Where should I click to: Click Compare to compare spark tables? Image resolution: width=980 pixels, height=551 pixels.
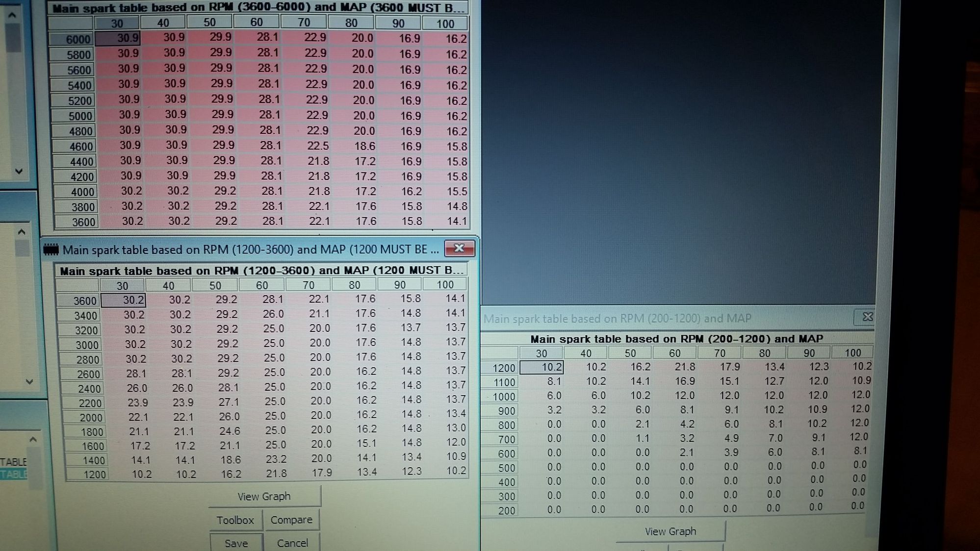pos(292,520)
